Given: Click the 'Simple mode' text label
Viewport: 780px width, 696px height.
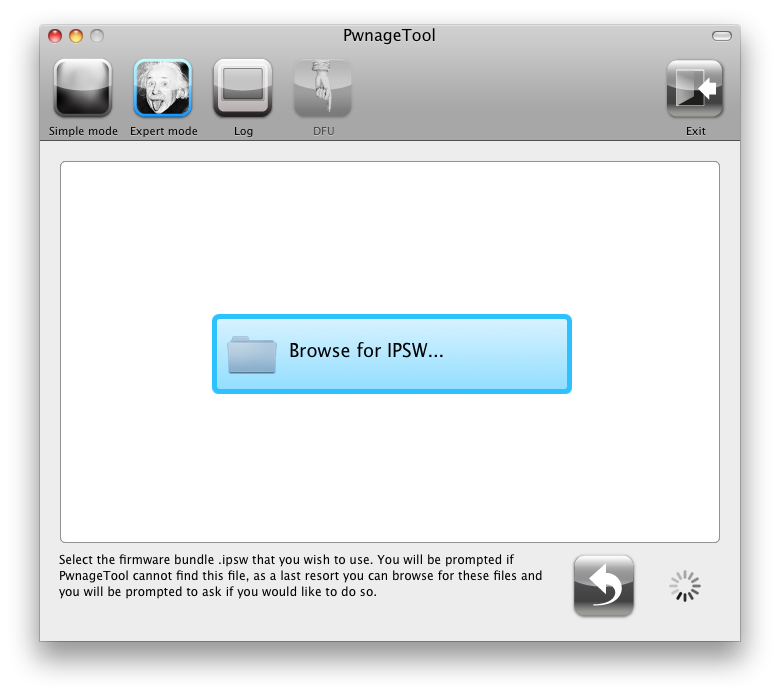Looking at the screenshot, I should (x=83, y=131).
